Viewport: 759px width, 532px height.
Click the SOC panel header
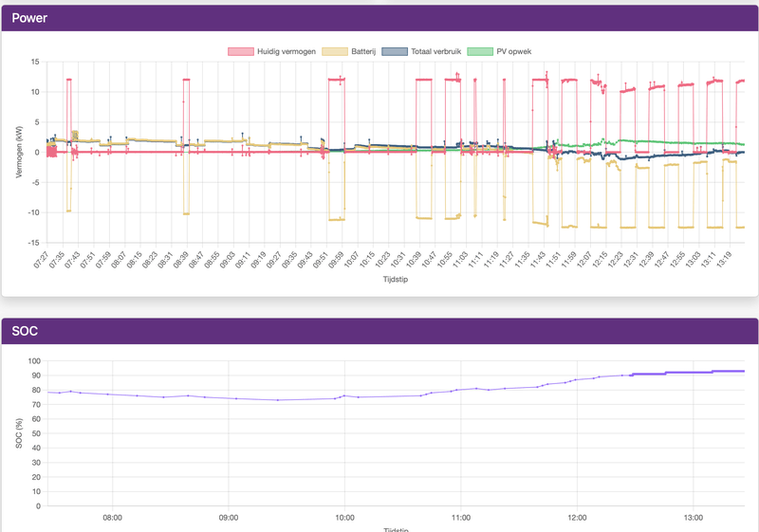(379, 331)
